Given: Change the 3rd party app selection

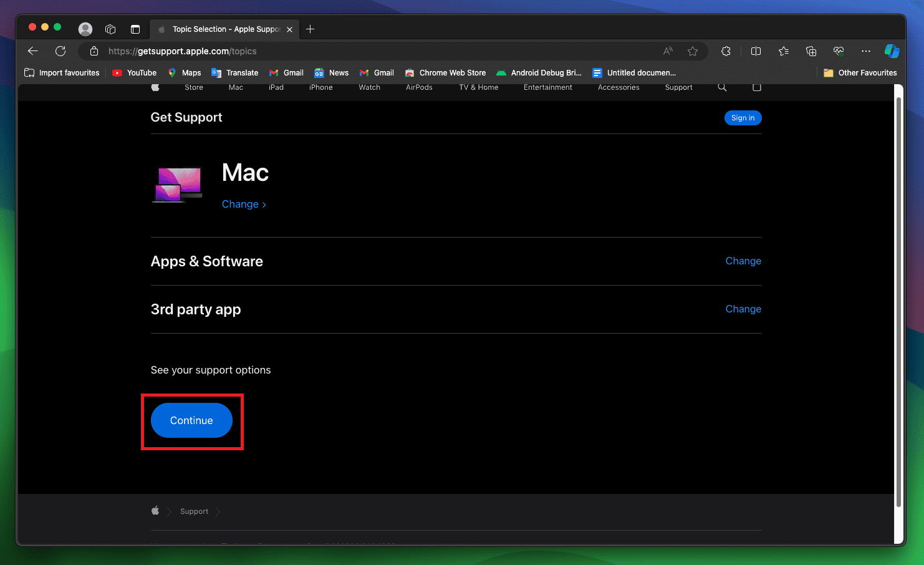Looking at the screenshot, I should (x=743, y=309).
